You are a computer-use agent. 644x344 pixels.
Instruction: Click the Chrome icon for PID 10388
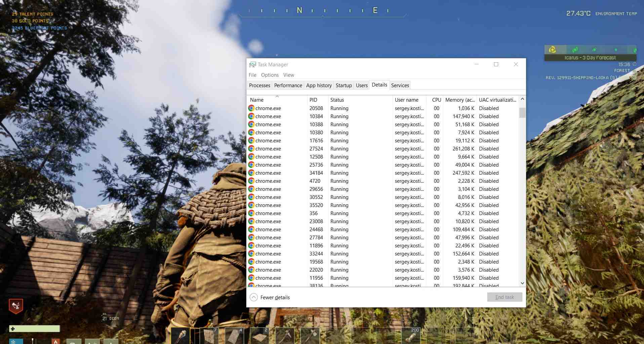tap(251, 124)
